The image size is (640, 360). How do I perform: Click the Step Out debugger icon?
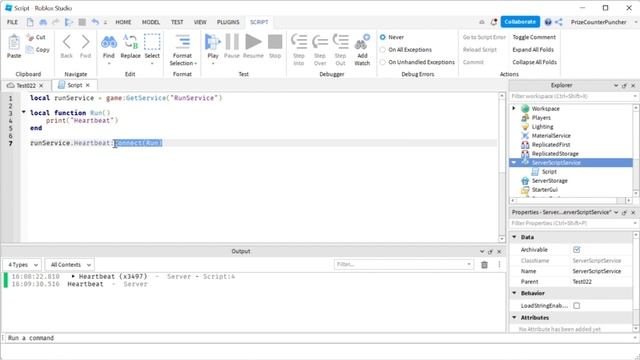coord(340,42)
